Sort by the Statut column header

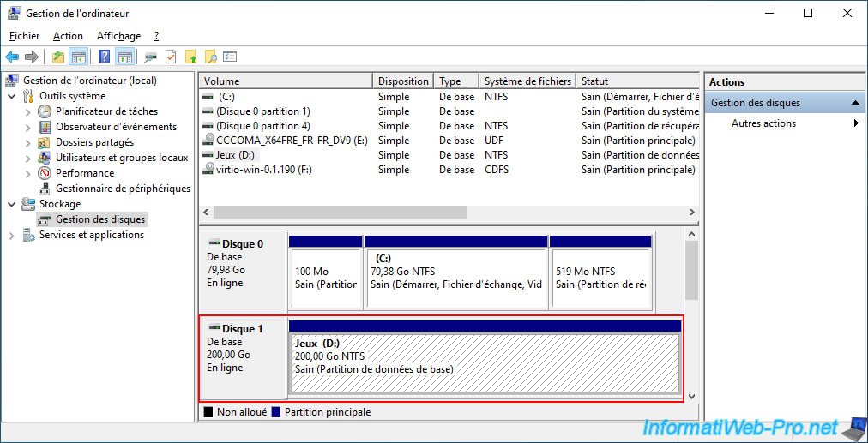[x=638, y=81]
